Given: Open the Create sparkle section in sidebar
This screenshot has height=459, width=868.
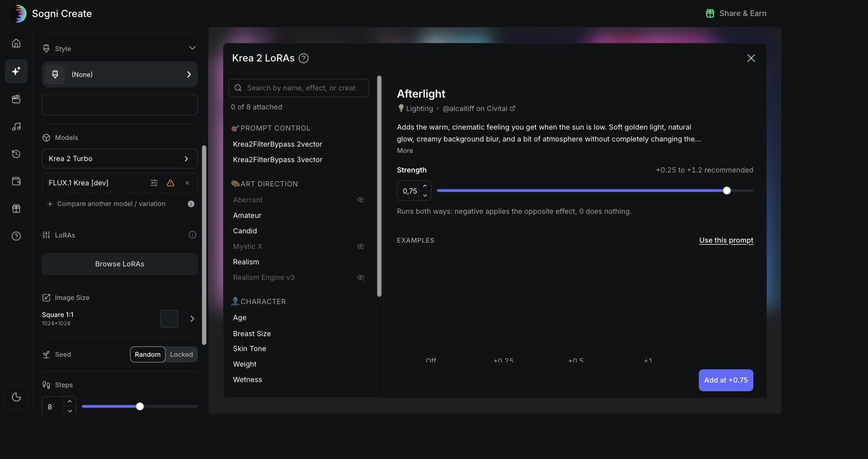Looking at the screenshot, I should [16, 71].
